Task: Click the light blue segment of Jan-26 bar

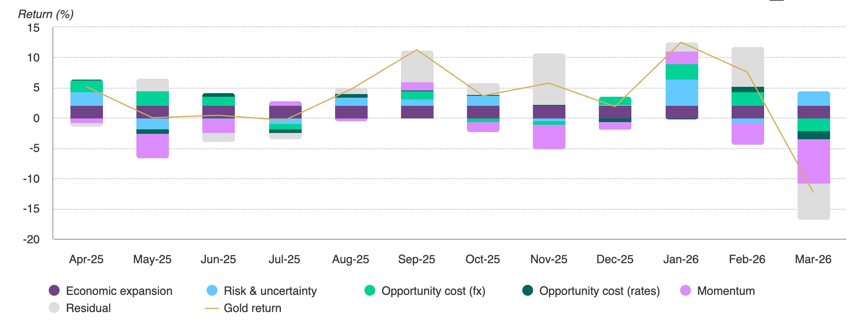Action: click(681, 92)
